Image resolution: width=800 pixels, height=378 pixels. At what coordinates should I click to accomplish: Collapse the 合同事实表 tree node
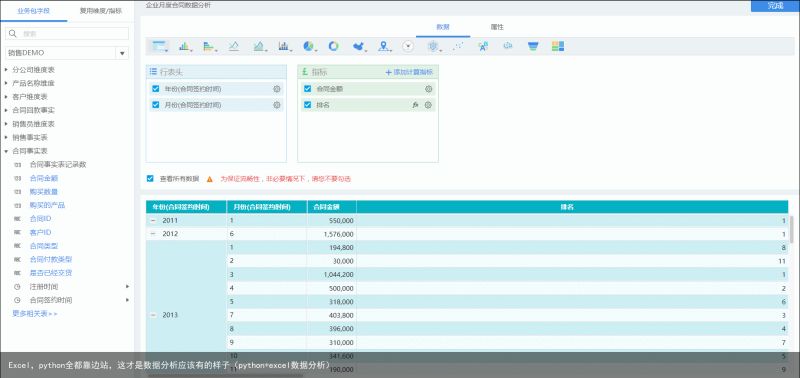point(6,151)
